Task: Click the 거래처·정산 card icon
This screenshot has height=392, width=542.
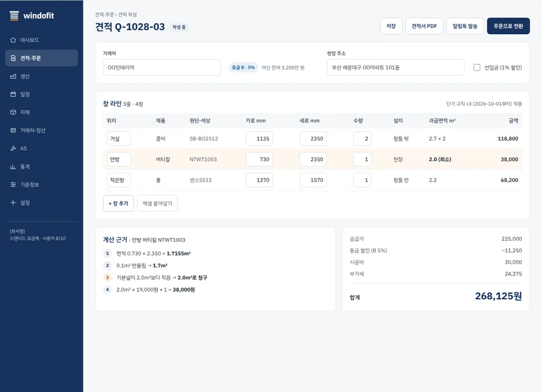Action: pos(13,130)
